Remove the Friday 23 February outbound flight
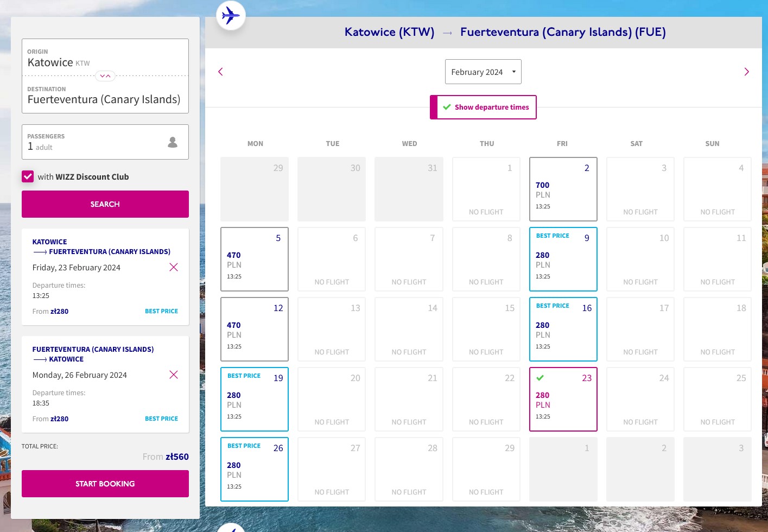The width and height of the screenshot is (768, 532). click(x=174, y=267)
